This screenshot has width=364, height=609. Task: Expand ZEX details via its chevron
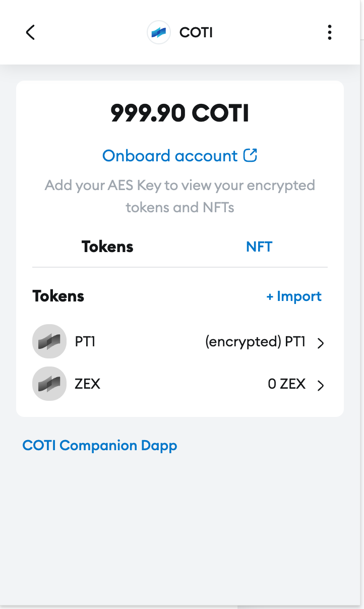coord(321,386)
